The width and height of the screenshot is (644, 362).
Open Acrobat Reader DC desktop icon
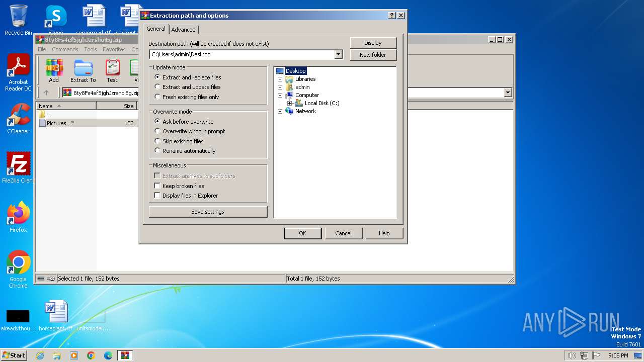click(18, 73)
